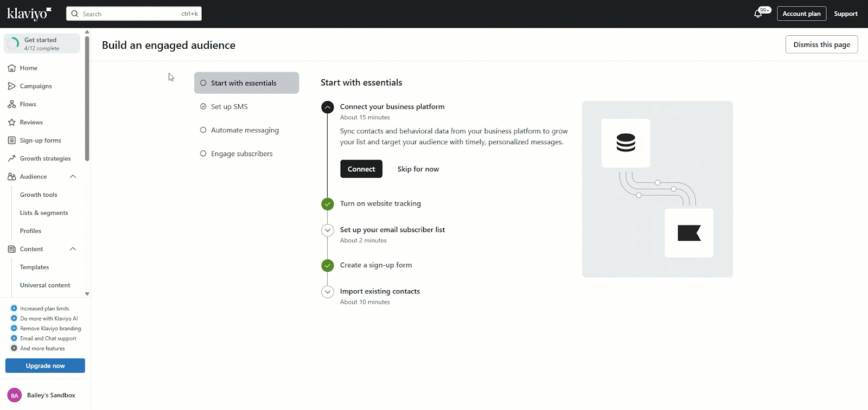Screen dimensions: 868x410
Task: Expand Import existing contacts step
Action: click(328, 292)
